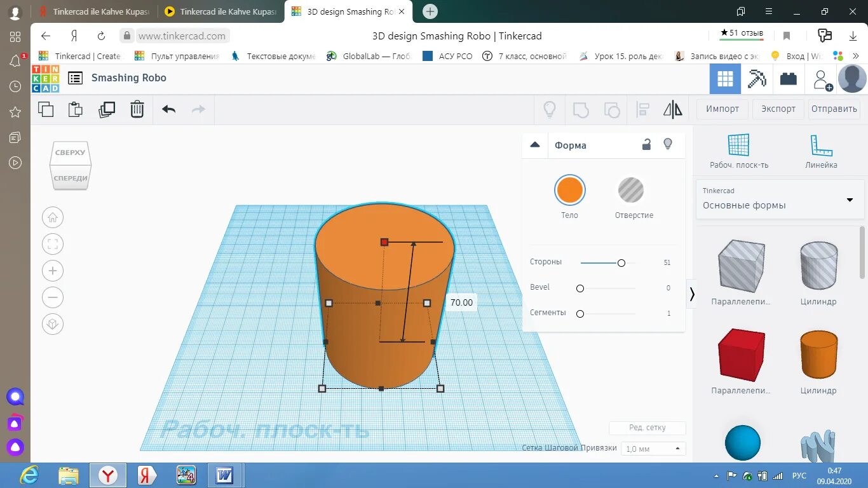Collapse the Форма shape panel
868x488 pixels.
pyautogui.click(x=535, y=145)
